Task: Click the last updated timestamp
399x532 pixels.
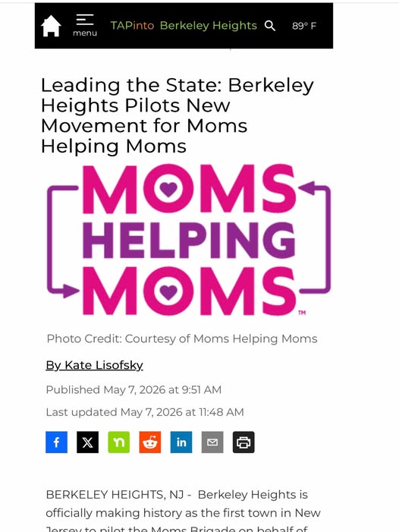Action: tap(145, 412)
